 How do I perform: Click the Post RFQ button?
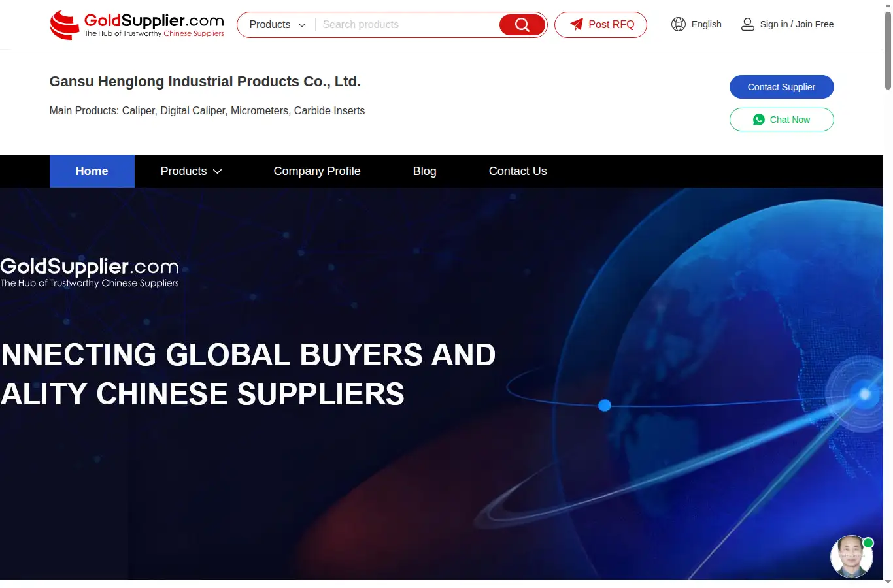pos(601,25)
